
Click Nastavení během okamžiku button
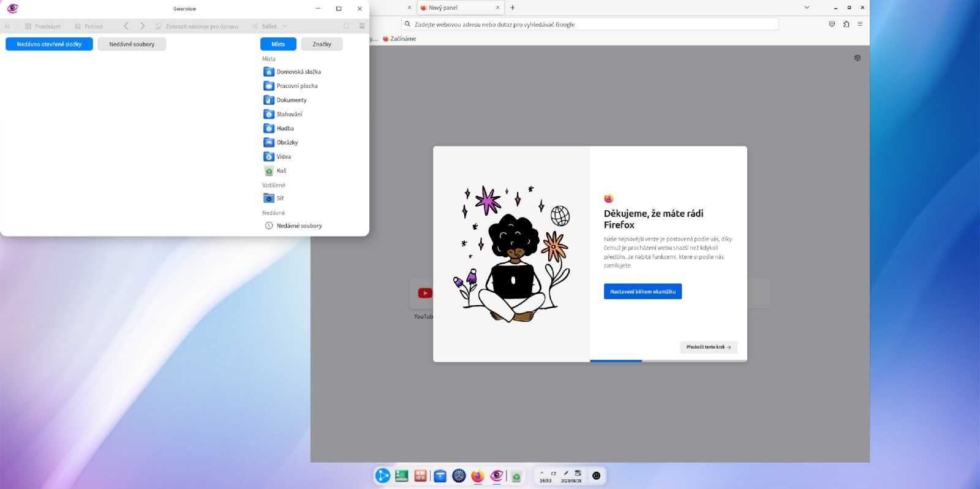click(643, 292)
